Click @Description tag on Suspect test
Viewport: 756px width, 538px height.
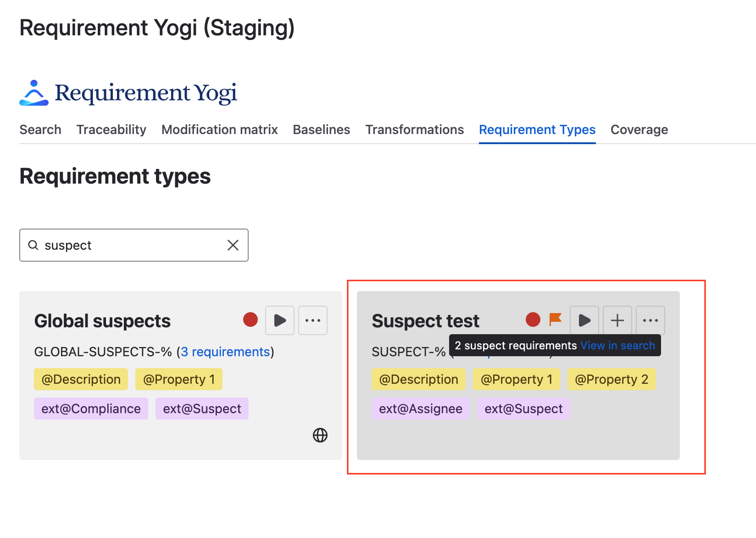click(419, 379)
